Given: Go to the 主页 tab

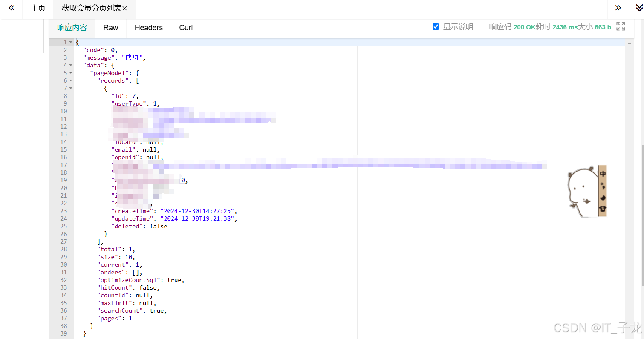Looking at the screenshot, I should (x=38, y=8).
